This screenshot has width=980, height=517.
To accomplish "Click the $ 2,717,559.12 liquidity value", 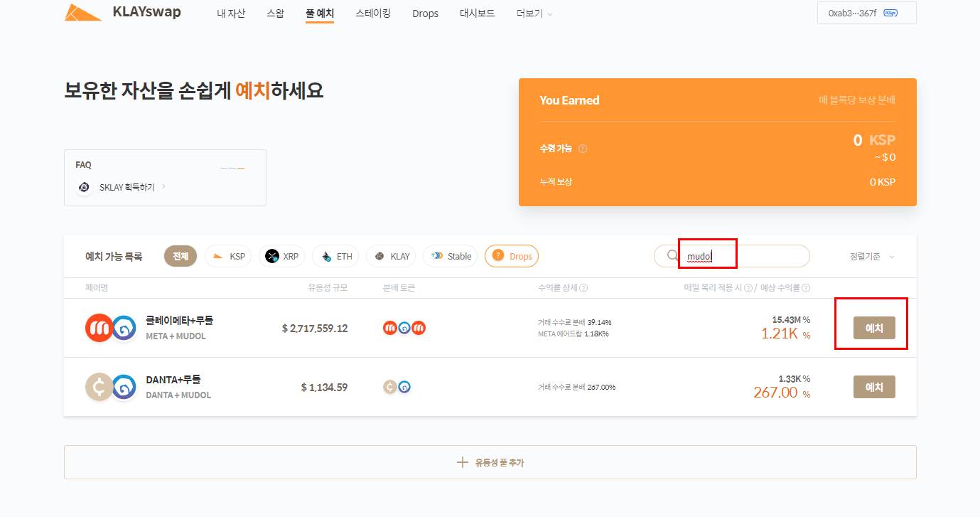I will [315, 329].
